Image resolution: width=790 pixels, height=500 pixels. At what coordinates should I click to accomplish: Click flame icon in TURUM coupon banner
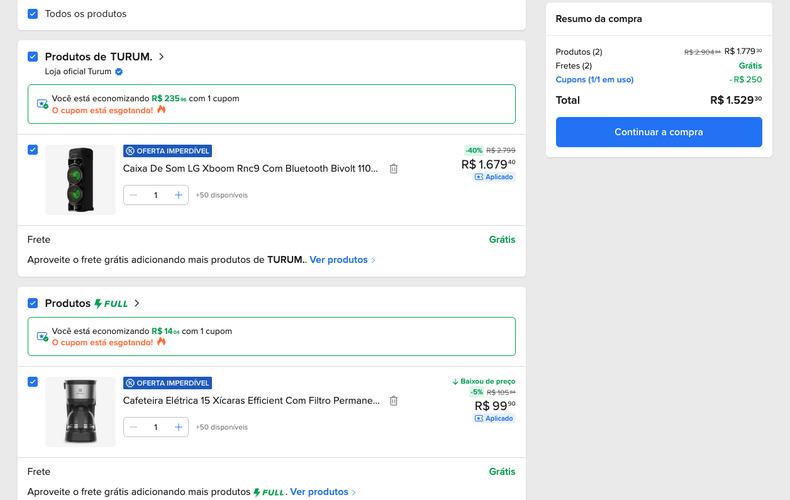(161, 109)
